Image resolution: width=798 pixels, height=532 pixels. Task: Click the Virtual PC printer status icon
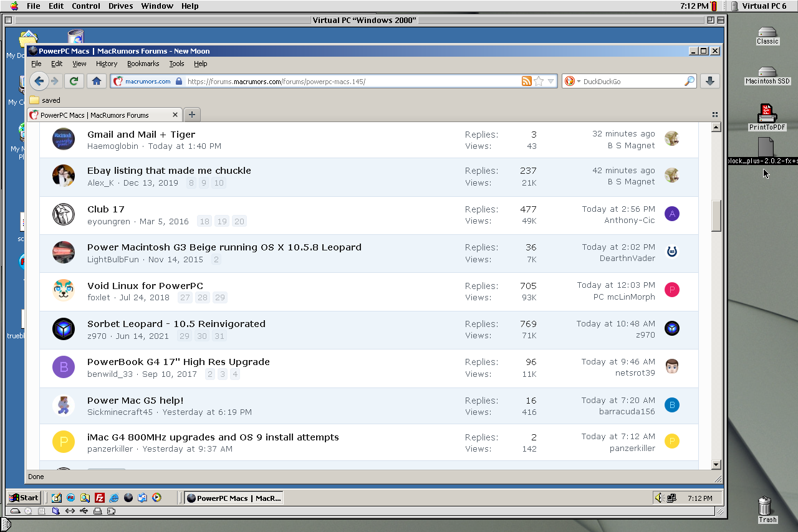(97, 511)
